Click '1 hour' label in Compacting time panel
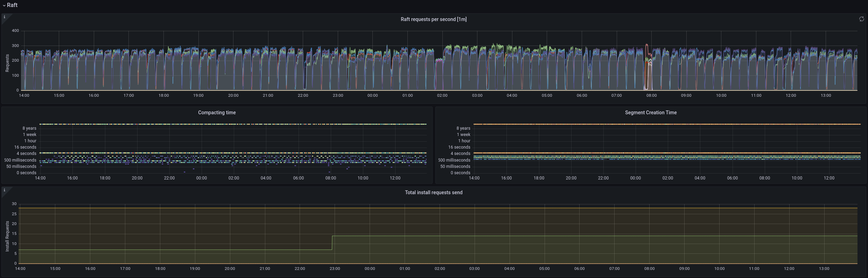868x278 pixels. tap(30, 141)
